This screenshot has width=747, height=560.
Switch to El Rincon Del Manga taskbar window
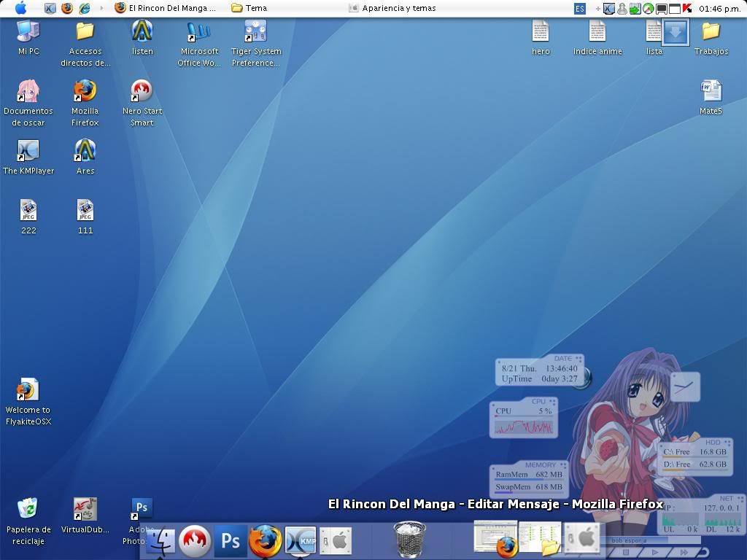166,8
